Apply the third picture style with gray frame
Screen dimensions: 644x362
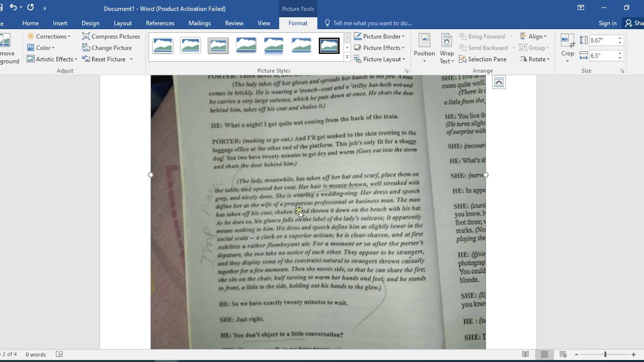click(x=218, y=46)
